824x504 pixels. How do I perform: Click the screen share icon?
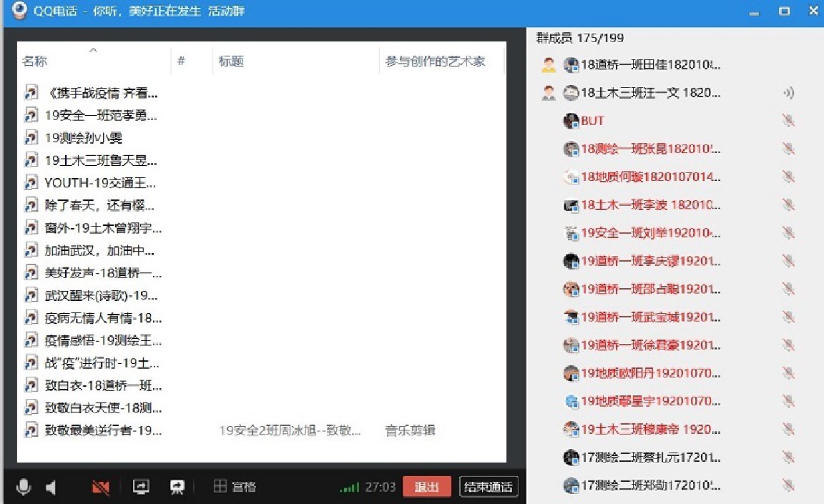(x=141, y=487)
